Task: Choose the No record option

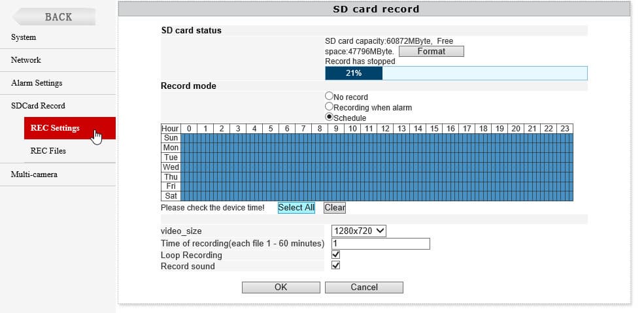Action: point(329,96)
